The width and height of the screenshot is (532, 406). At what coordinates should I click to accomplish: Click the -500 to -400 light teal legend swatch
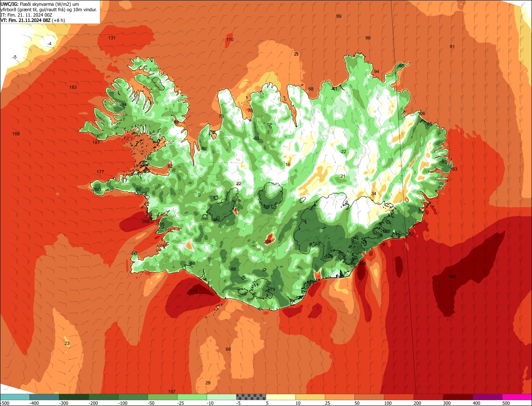[15, 397]
